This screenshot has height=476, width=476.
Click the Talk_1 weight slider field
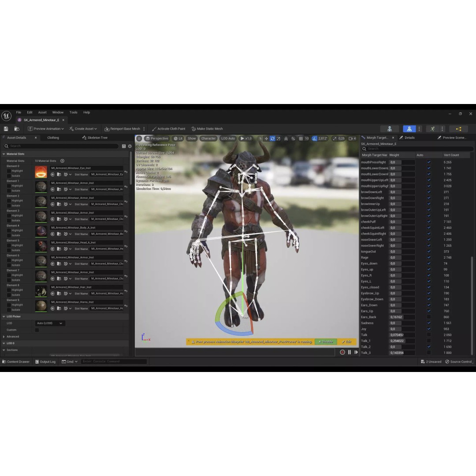coord(402,341)
